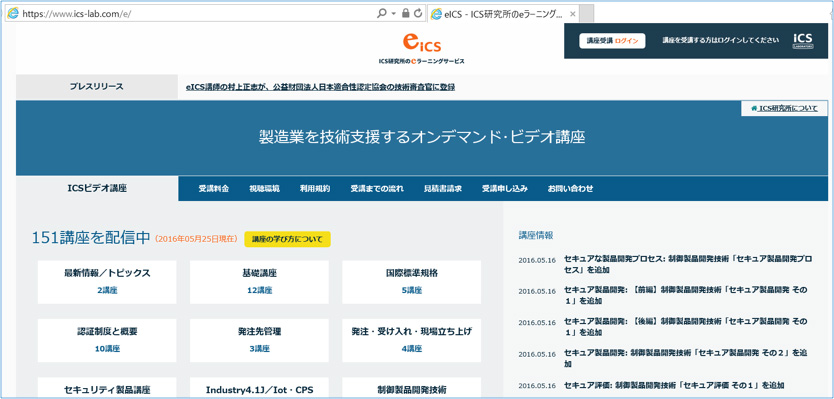Open the セキュア製品開発 その２ news item
Screen dimensions: 834x399
[686, 359]
